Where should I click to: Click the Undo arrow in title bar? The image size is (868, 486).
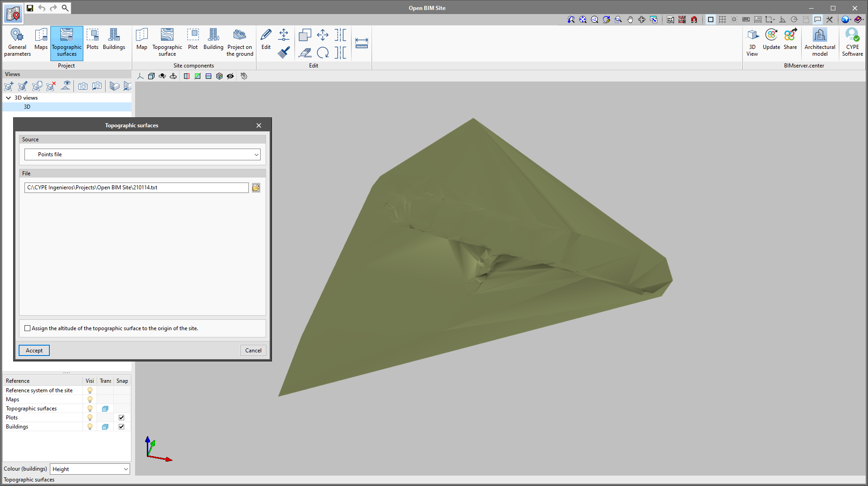pos(42,8)
